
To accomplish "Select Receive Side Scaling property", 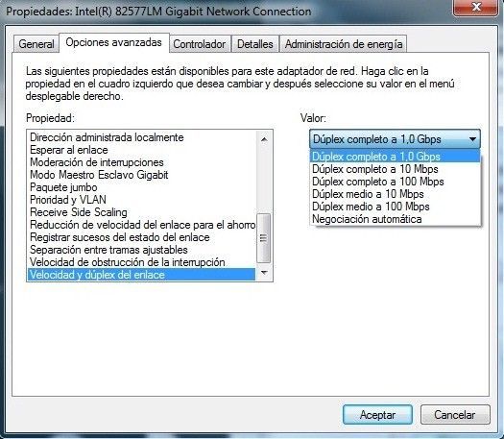I will [x=141, y=212].
